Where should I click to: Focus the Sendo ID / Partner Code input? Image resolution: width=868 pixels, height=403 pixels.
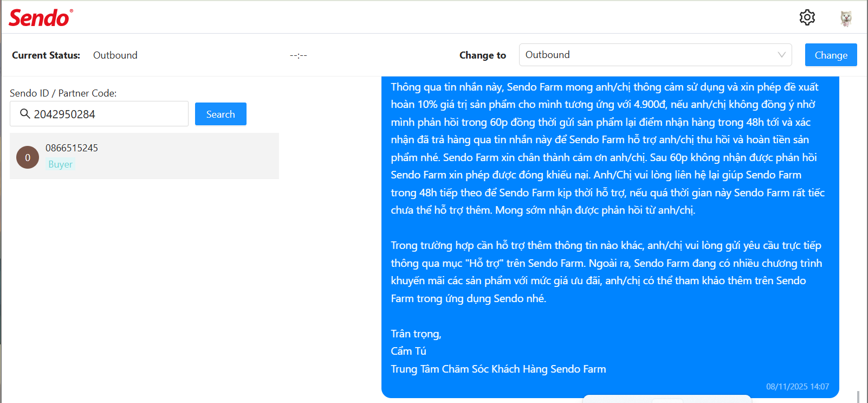pos(99,114)
